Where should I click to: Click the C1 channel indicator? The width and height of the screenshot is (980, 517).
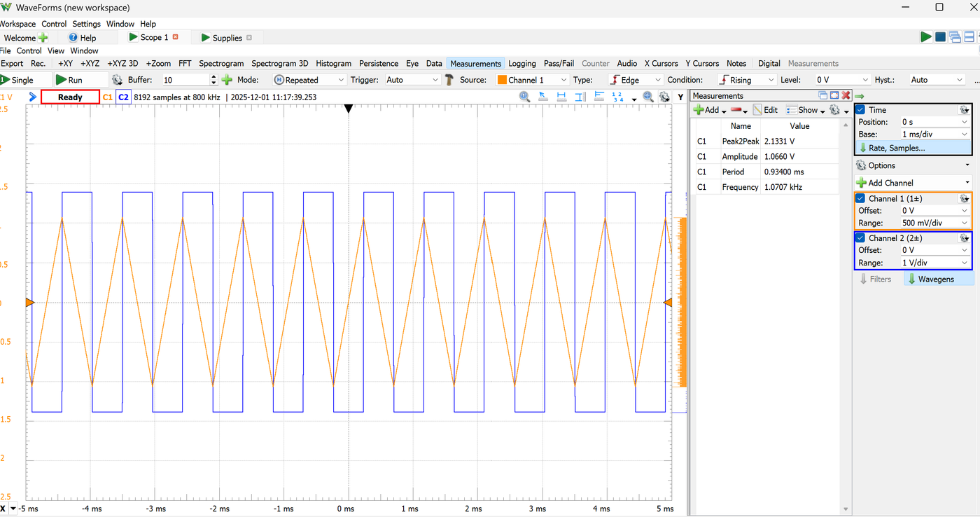[x=108, y=97]
